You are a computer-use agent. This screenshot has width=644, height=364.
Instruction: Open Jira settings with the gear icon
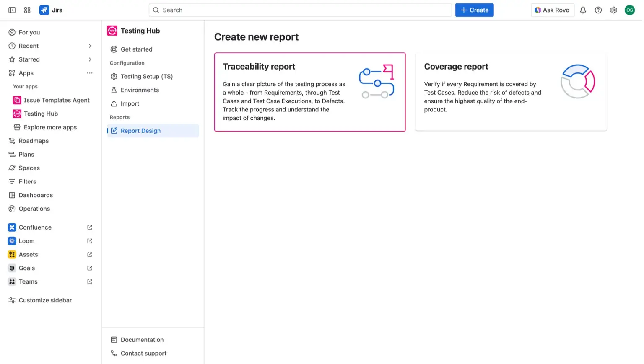pyautogui.click(x=613, y=10)
